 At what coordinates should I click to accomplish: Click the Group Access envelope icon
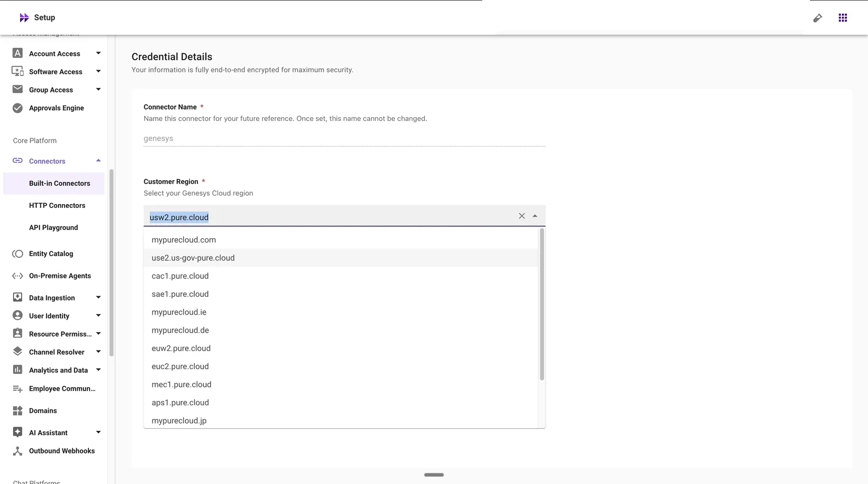click(17, 89)
